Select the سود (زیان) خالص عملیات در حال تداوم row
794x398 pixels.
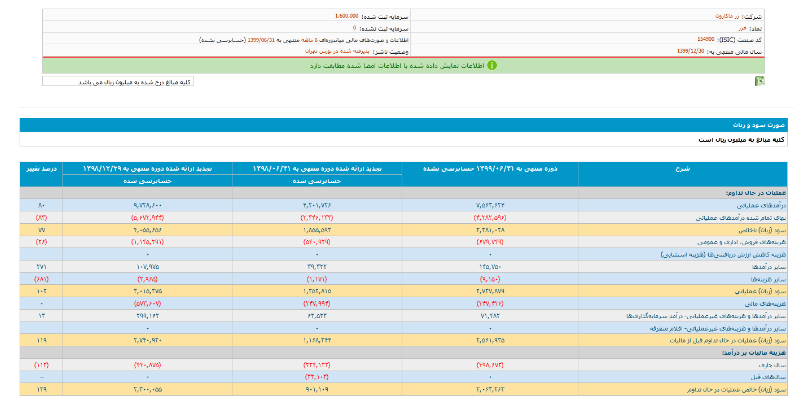(403, 389)
